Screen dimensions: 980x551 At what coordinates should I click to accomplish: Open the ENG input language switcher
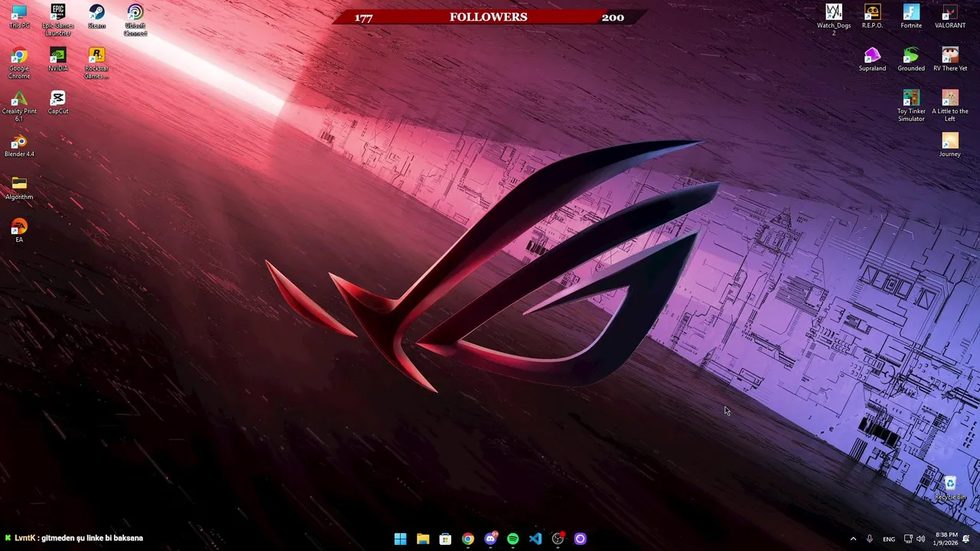[889, 539]
